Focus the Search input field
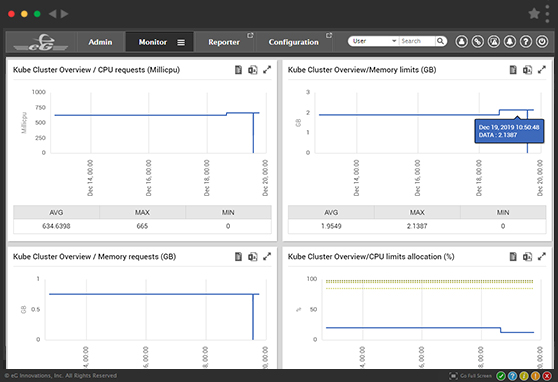 (x=417, y=41)
